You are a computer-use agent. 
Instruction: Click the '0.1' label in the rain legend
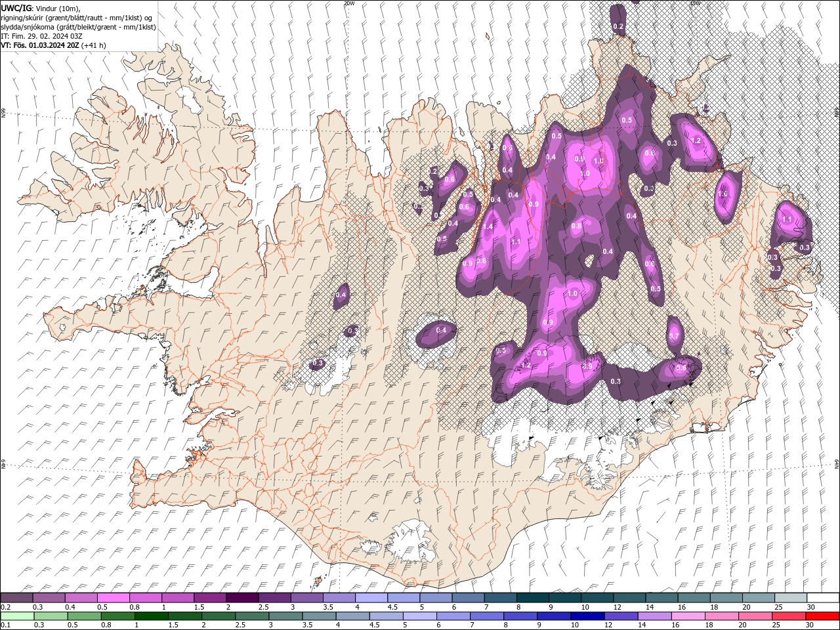pos(5,625)
